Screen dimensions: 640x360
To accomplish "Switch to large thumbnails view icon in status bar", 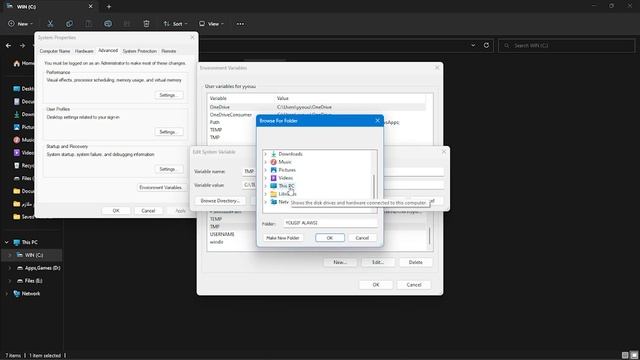I will tap(634, 355).
